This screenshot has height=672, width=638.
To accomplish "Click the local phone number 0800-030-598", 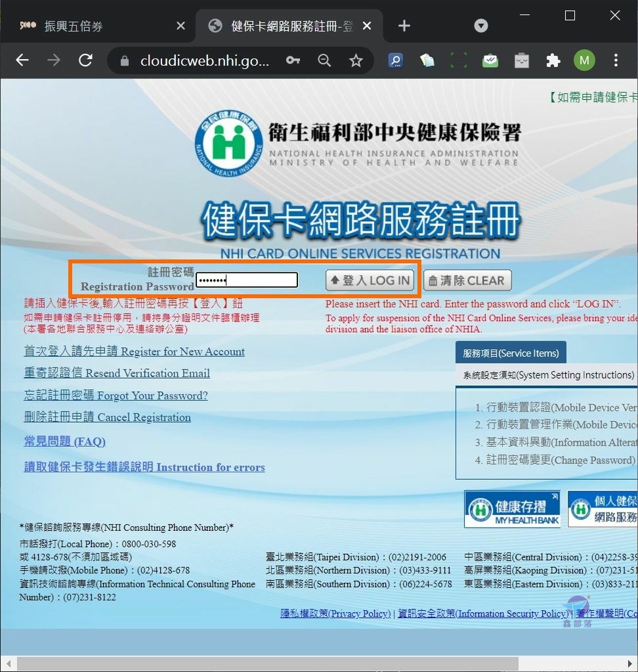I will 149,544.
